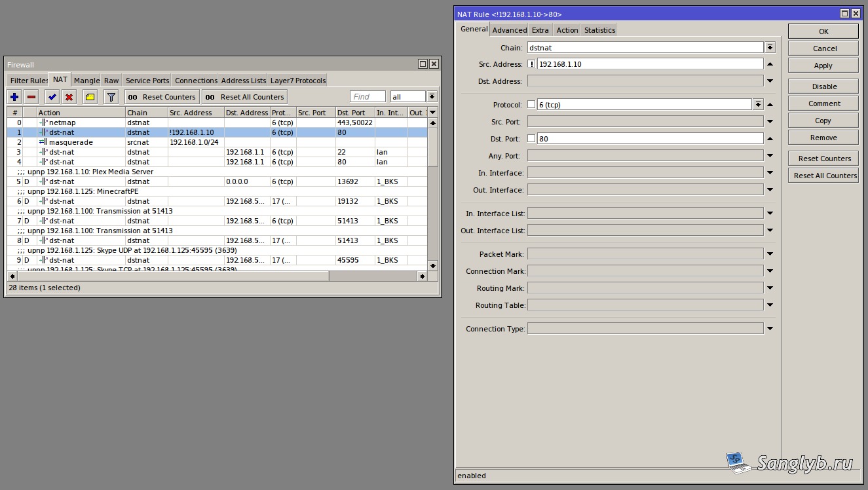
Task: Select the netmap rule row
Action: tap(217, 122)
